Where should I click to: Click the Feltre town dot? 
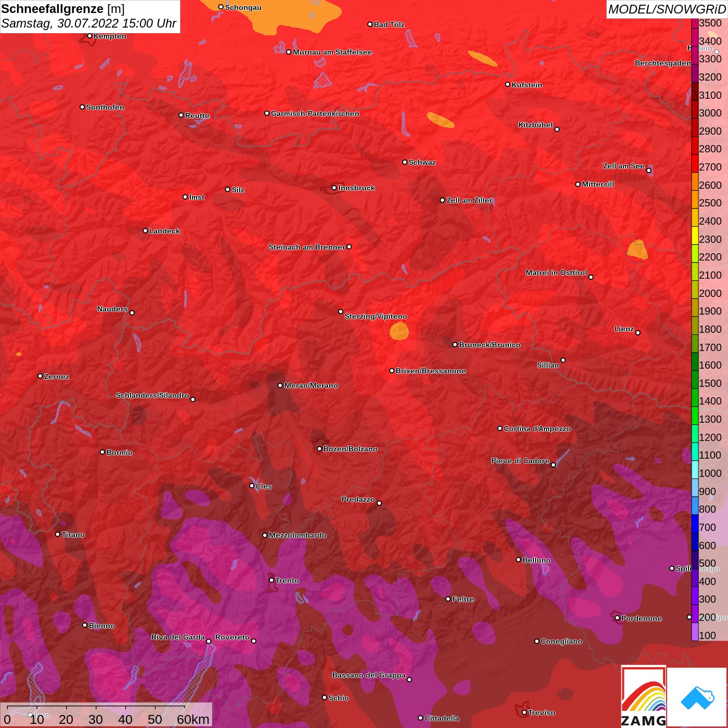[x=448, y=599]
